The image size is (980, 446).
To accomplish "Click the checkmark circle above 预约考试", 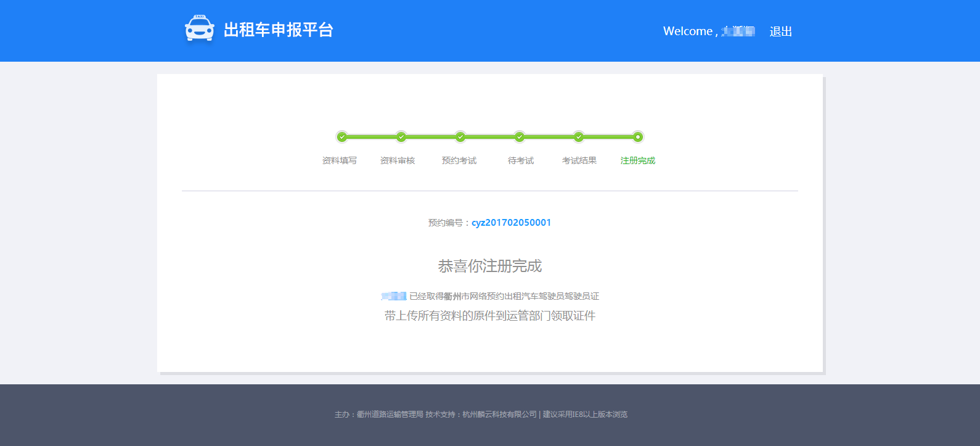I will point(460,137).
